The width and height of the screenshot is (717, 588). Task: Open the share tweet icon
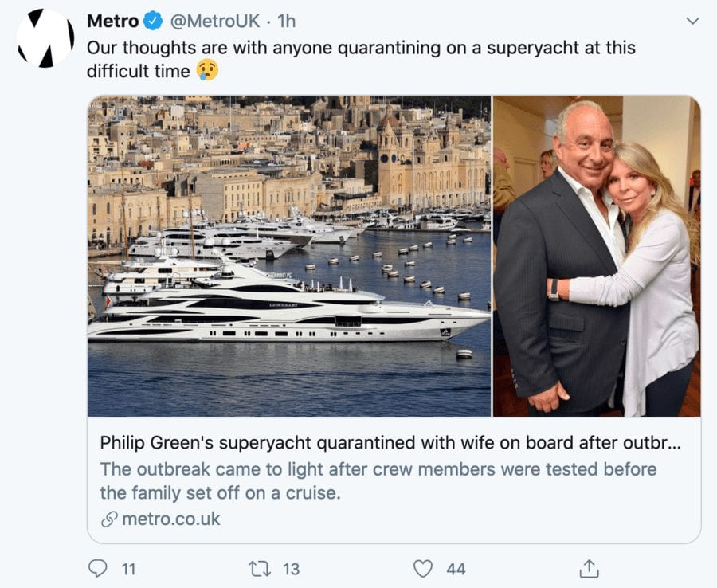pos(588,569)
